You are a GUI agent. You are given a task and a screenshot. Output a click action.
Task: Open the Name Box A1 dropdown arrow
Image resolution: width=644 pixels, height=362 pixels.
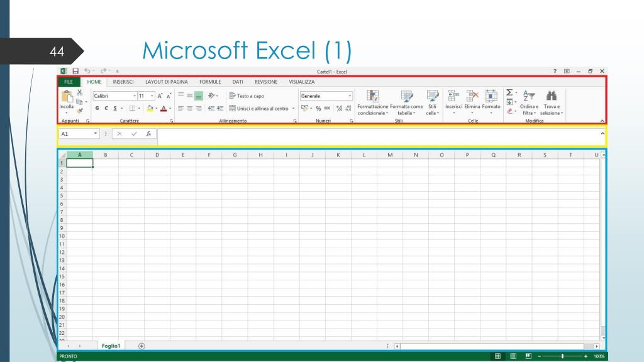point(96,133)
